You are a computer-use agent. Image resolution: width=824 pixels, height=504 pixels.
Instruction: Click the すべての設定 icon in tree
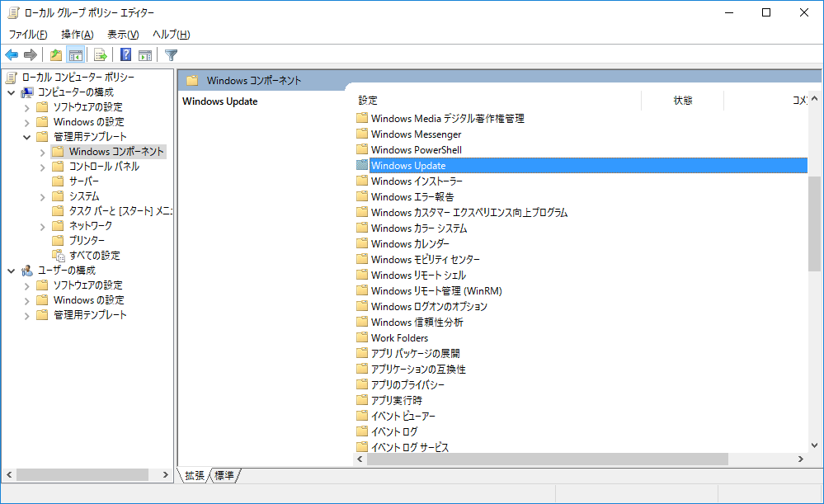click(59, 256)
